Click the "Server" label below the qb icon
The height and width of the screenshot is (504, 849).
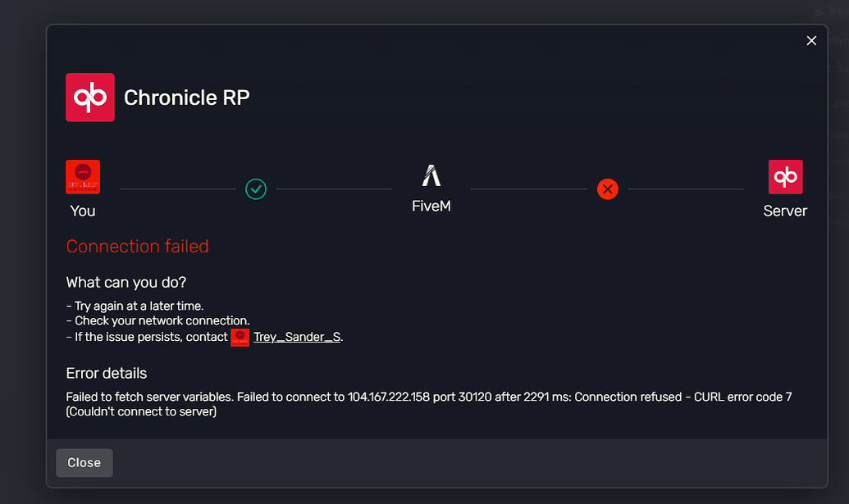click(785, 211)
